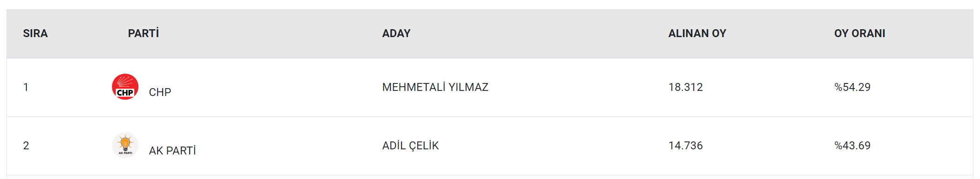Screen dimensions: 980x179
Task: Click candidate name MEHMETALİ YILMAZ
Action: click(x=435, y=87)
